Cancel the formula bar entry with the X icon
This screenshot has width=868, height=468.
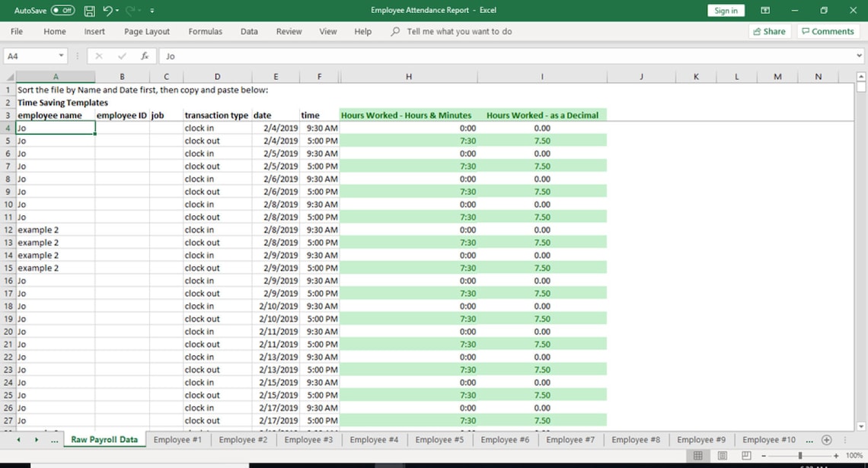(x=101, y=56)
